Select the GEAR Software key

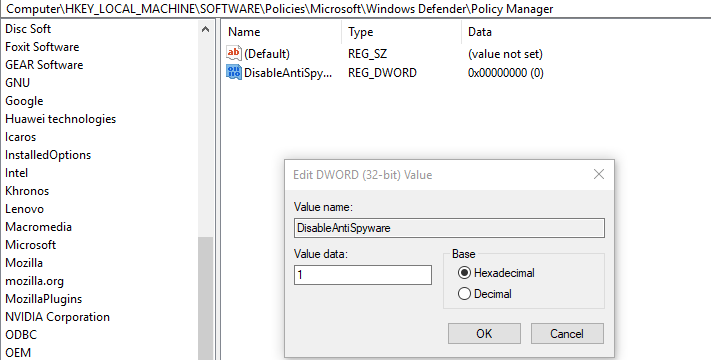click(44, 65)
